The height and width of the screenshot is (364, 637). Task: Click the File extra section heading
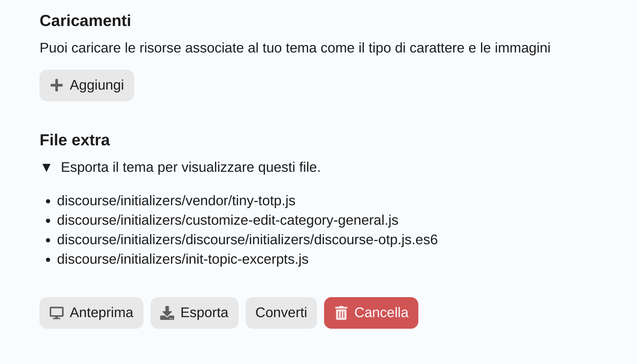(x=75, y=140)
